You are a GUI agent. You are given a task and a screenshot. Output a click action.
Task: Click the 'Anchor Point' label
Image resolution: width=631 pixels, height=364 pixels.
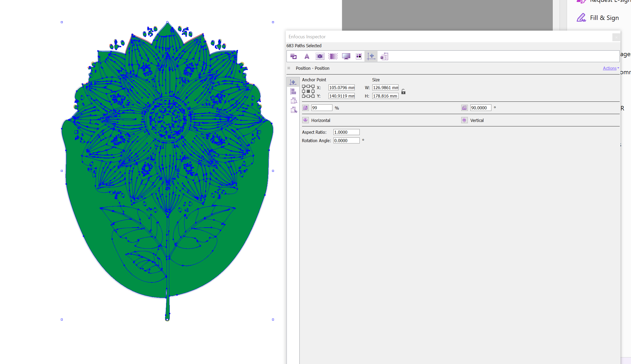(x=314, y=80)
